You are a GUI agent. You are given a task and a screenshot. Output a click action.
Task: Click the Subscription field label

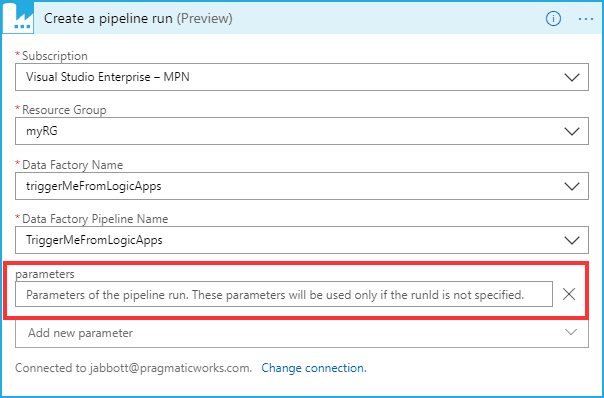point(54,56)
